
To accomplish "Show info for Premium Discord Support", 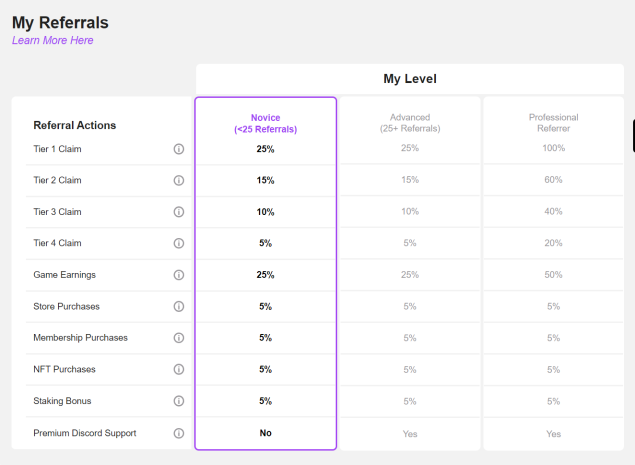I will point(179,433).
